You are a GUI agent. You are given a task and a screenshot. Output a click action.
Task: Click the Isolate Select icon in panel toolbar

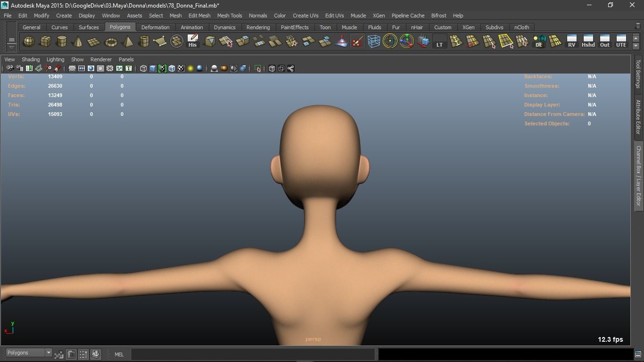click(258, 68)
